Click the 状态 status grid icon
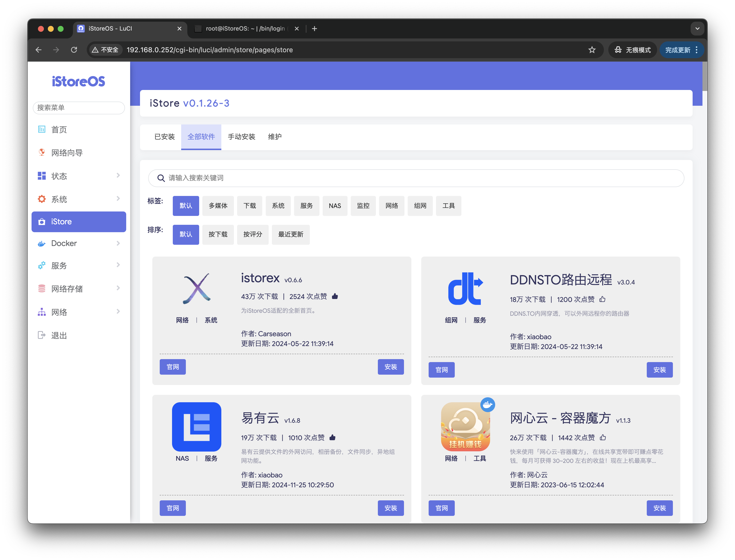 [x=42, y=176]
